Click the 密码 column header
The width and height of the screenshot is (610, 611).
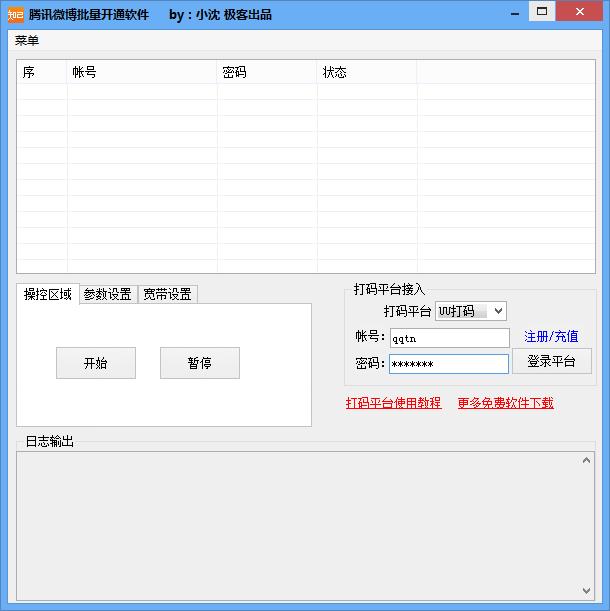[x=267, y=73]
